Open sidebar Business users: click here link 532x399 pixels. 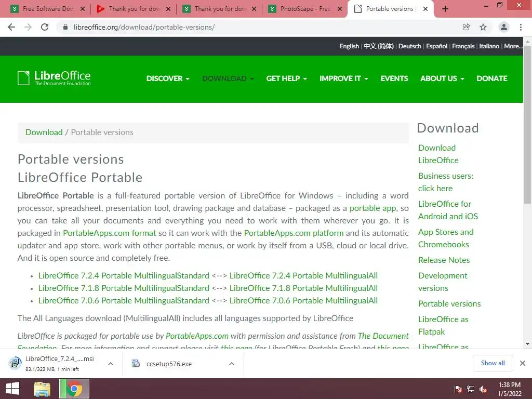(445, 182)
